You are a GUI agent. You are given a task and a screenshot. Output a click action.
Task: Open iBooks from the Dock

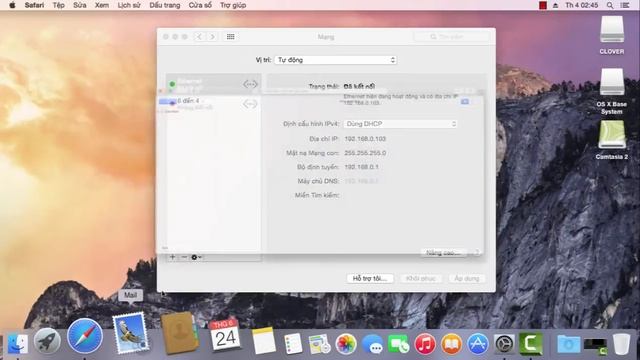point(451,344)
